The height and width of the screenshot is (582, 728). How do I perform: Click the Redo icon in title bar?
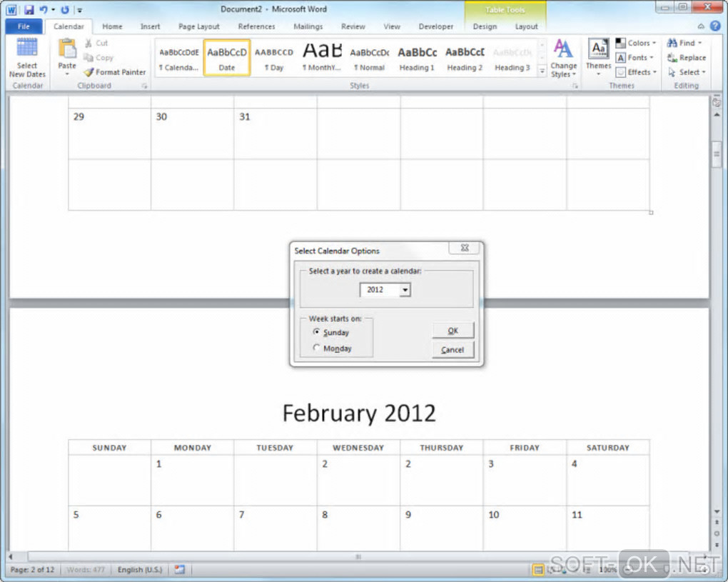tap(65, 9)
